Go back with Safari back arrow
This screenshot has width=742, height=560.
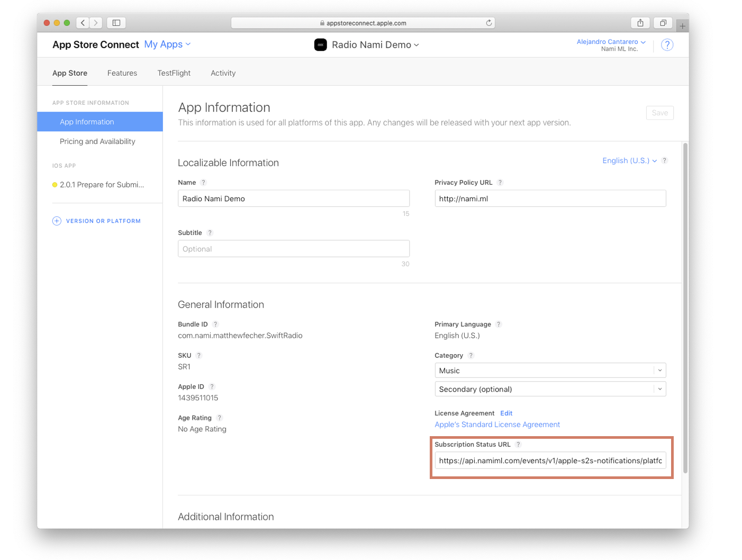tap(83, 23)
